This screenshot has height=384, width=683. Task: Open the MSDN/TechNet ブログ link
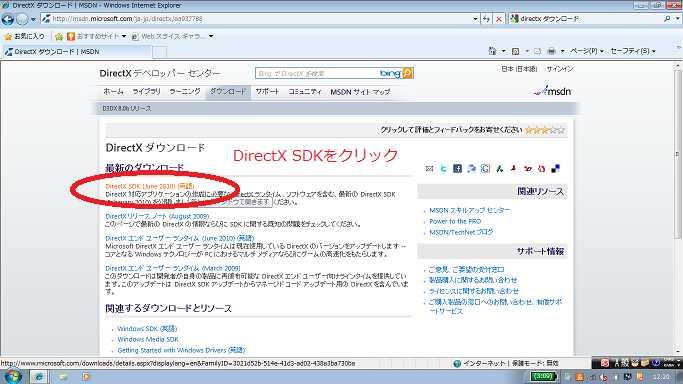[461, 232]
